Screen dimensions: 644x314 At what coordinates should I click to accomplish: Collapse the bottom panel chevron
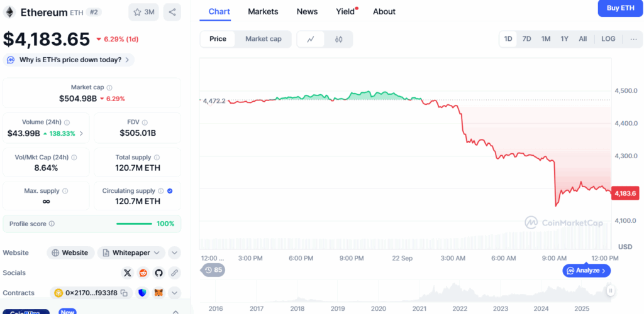click(175, 311)
